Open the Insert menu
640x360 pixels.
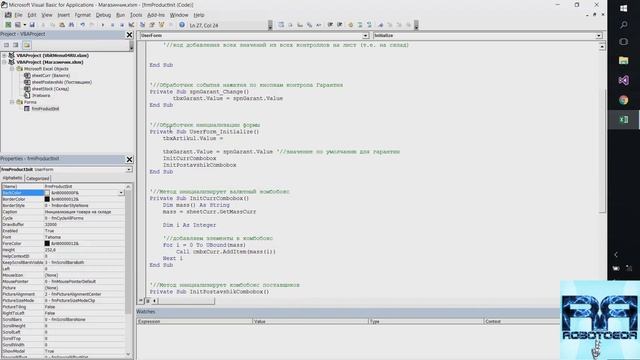[63, 15]
